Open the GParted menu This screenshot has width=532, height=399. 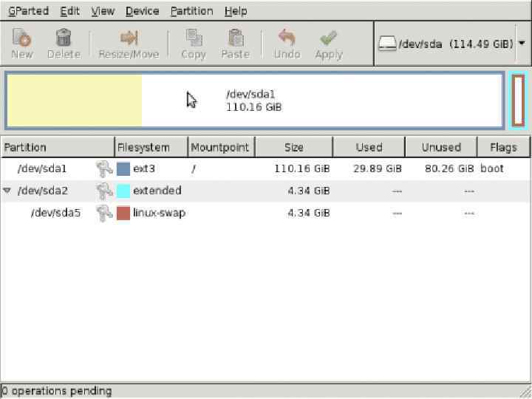tap(28, 11)
